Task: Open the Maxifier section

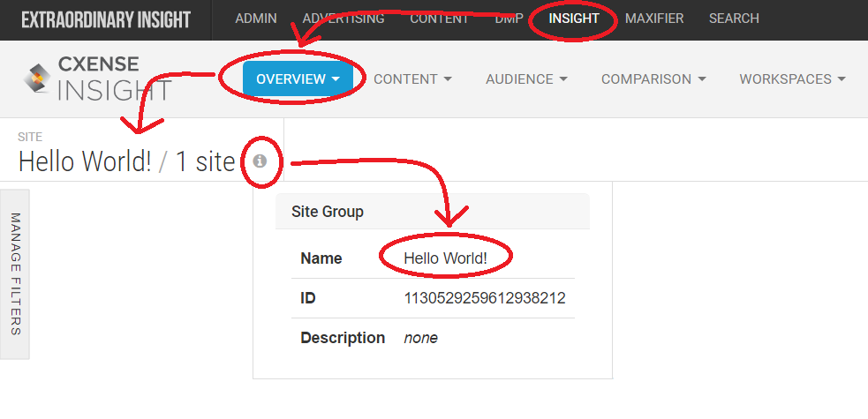Action: click(x=654, y=19)
